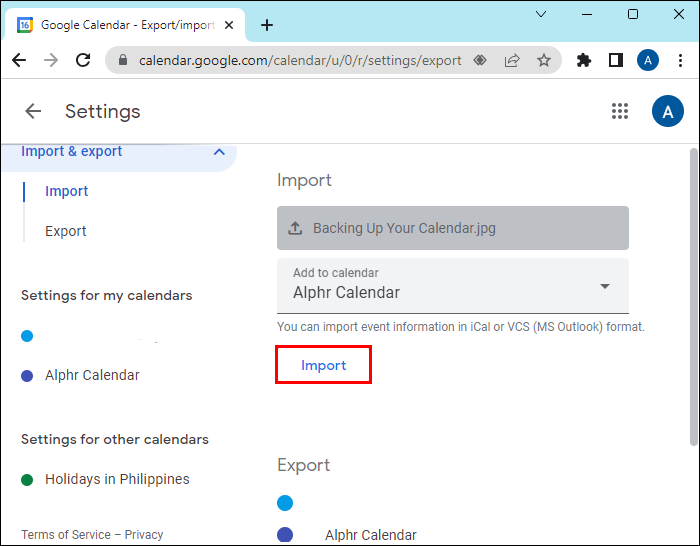Click the share page icon in address bar
This screenshot has width=700, height=546.
click(512, 60)
